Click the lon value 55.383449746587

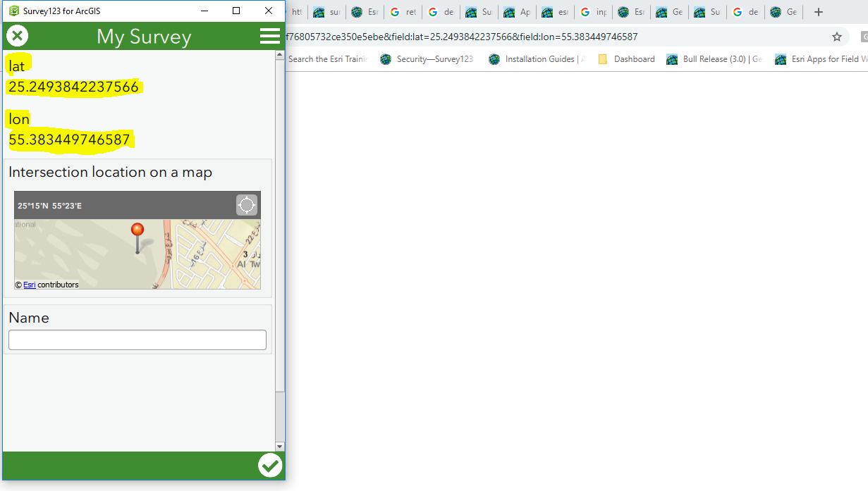pos(69,139)
